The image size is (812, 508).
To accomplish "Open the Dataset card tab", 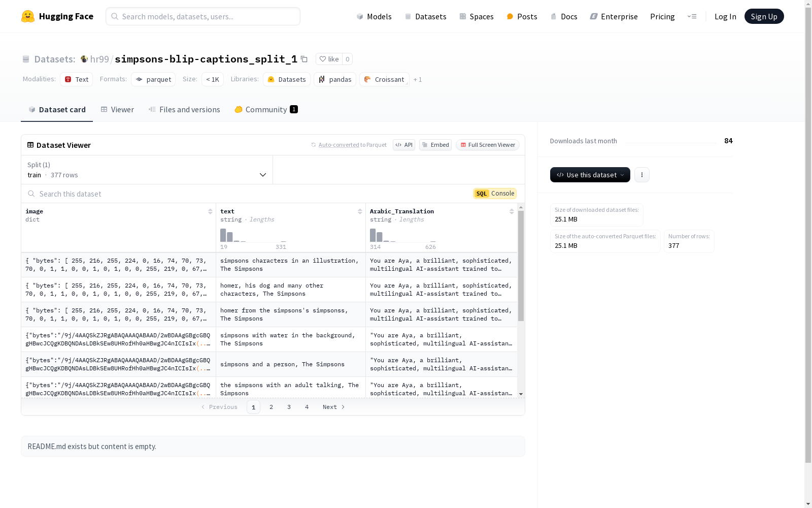I will click(x=57, y=110).
